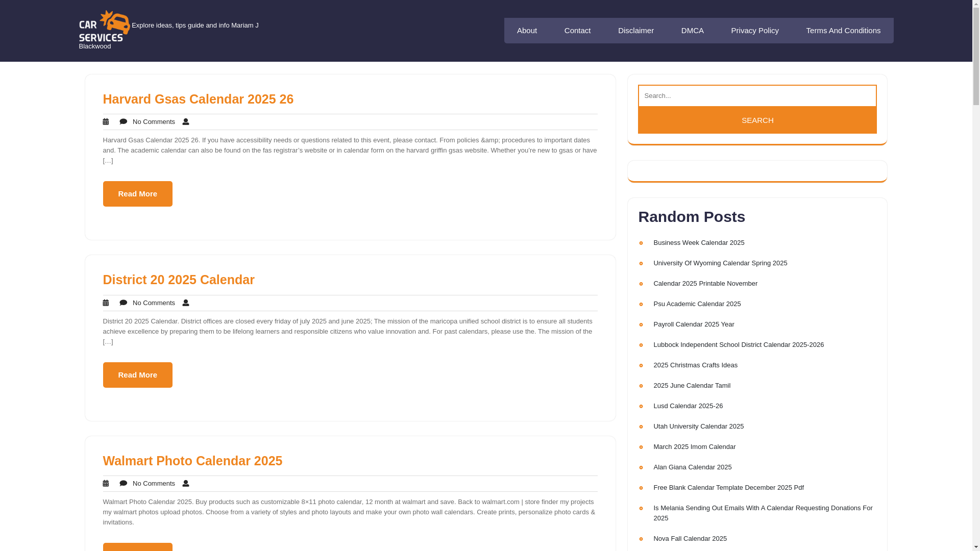This screenshot has width=980, height=551.
Task: Open Harvard Gsas Calendar 2025 26 post title
Action: click(198, 99)
